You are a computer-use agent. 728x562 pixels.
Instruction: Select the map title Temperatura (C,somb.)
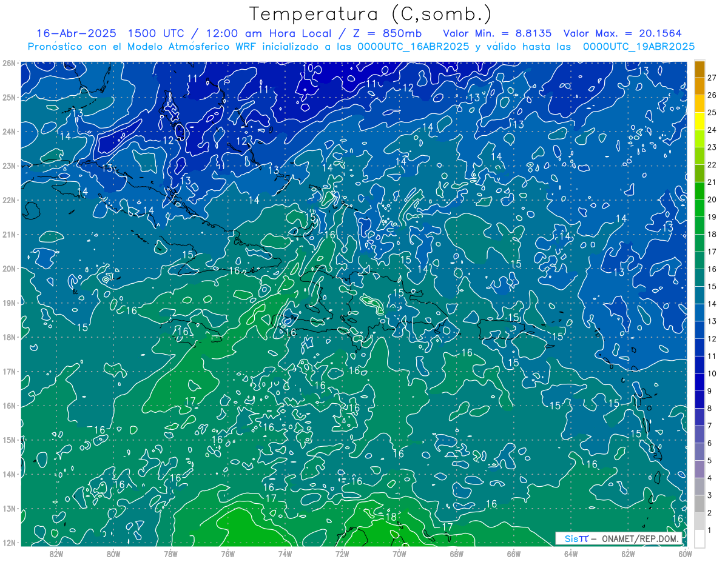(x=370, y=14)
